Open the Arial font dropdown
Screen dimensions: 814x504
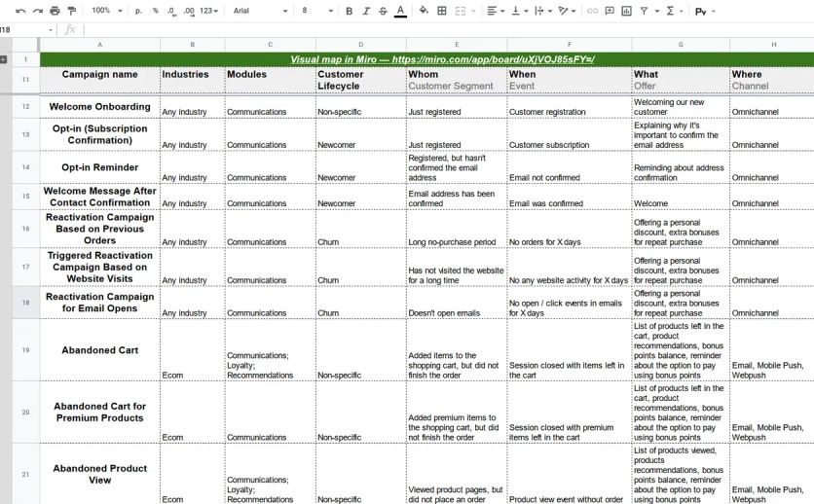tap(260, 11)
